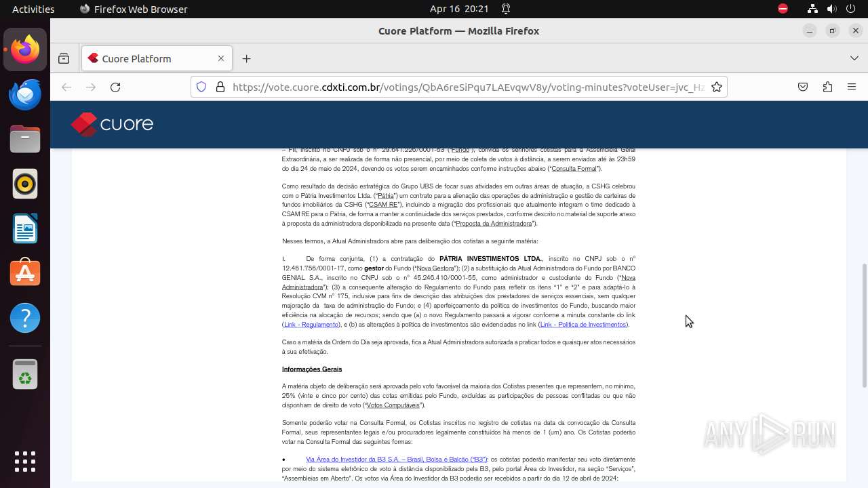Open the Firefox hamburger application menu
The width and height of the screenshot is (868, 488).
(x=852, y=87)
